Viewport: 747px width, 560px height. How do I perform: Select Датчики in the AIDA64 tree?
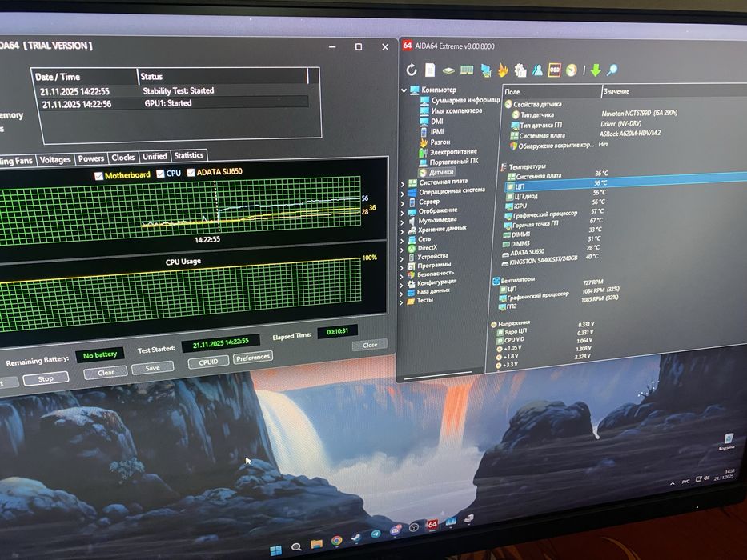pos(441,172)
